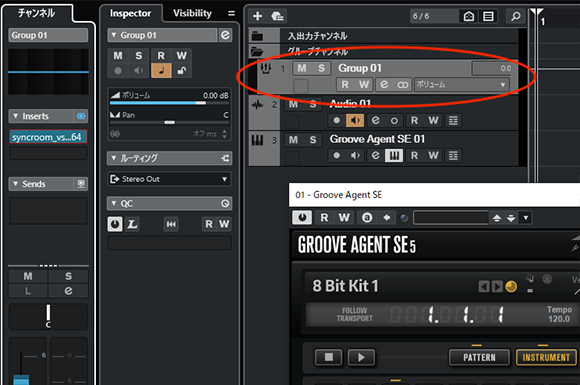
Task: Load previous Groove Agent kit arrow
Action: point(484,287)
